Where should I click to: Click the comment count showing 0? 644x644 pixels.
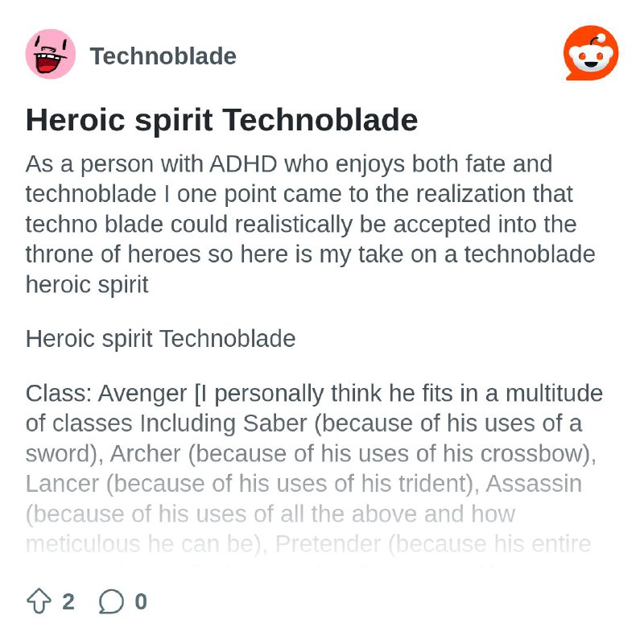(141, 601)
